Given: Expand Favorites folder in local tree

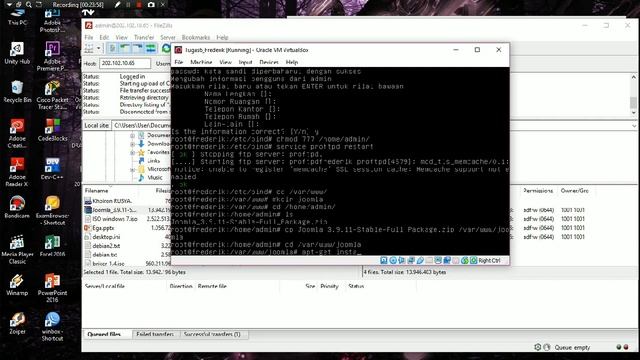Looking at the screenshot, I should (132, 153).
